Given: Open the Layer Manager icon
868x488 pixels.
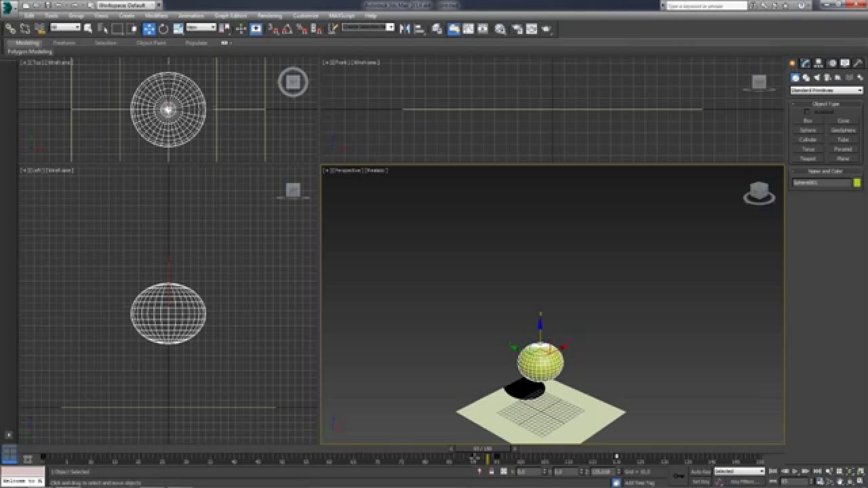Looking at the screenshot, I should coord(437,28).
